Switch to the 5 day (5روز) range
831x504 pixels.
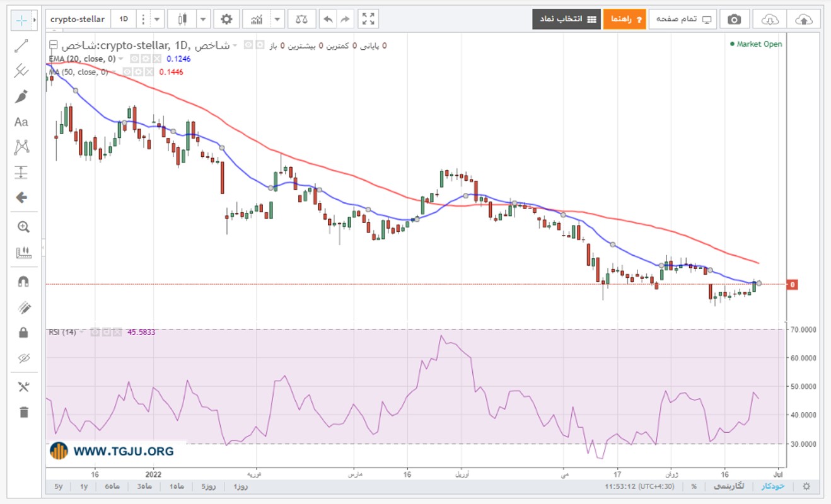208,486
